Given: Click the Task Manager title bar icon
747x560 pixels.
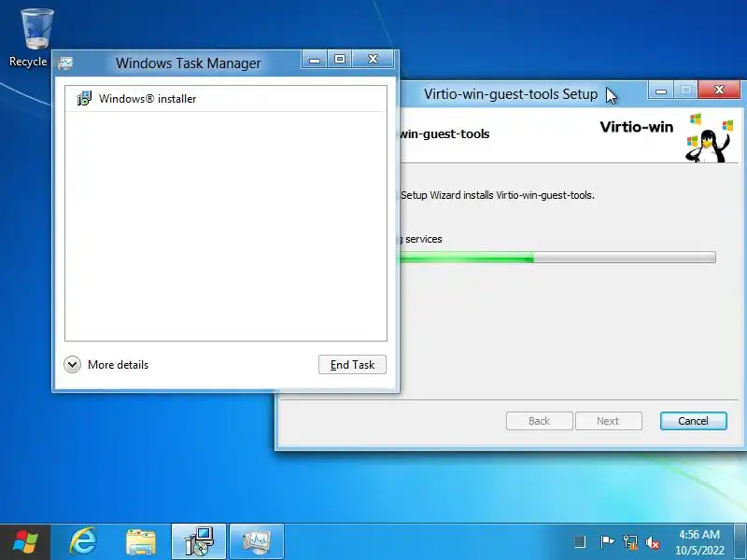Looking at the screenshot, I should 65,63.
